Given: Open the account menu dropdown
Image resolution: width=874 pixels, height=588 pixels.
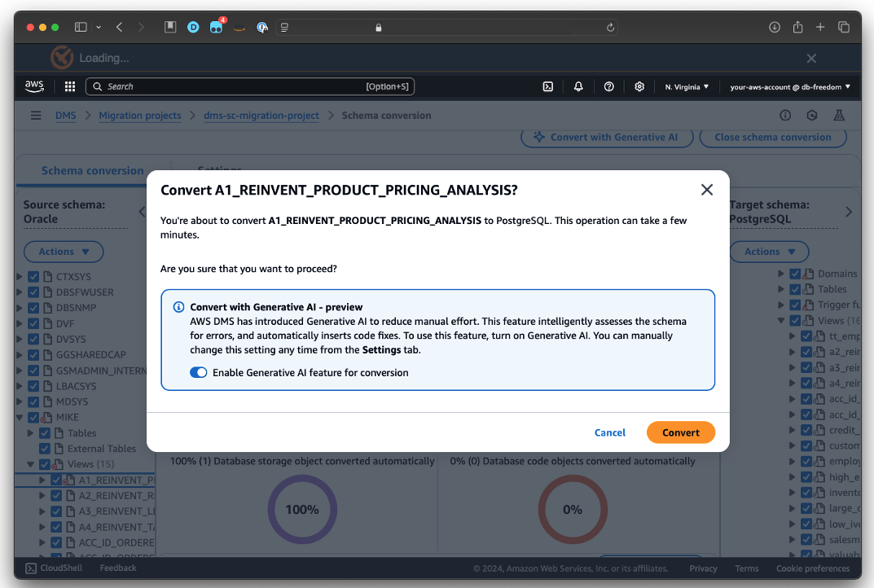Looking at the screenshot, I should click(790, 87).
